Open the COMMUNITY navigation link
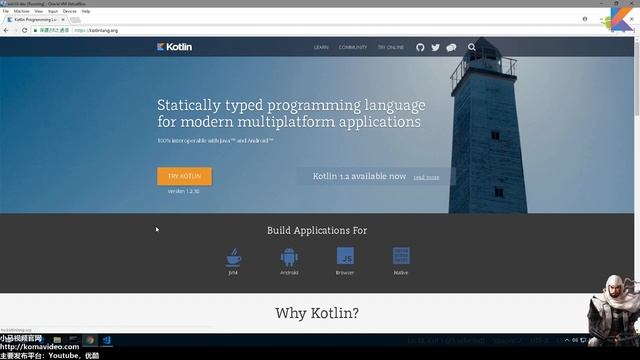The height and width of the screenshot is (360, 640). pyautogui.click(x=353, y=47)
